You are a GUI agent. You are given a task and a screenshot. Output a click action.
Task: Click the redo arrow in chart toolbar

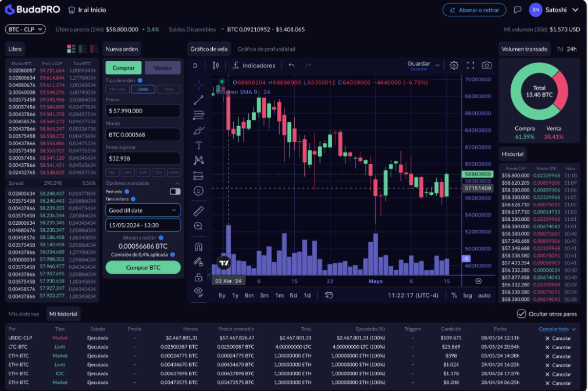(x=308, y=66)
